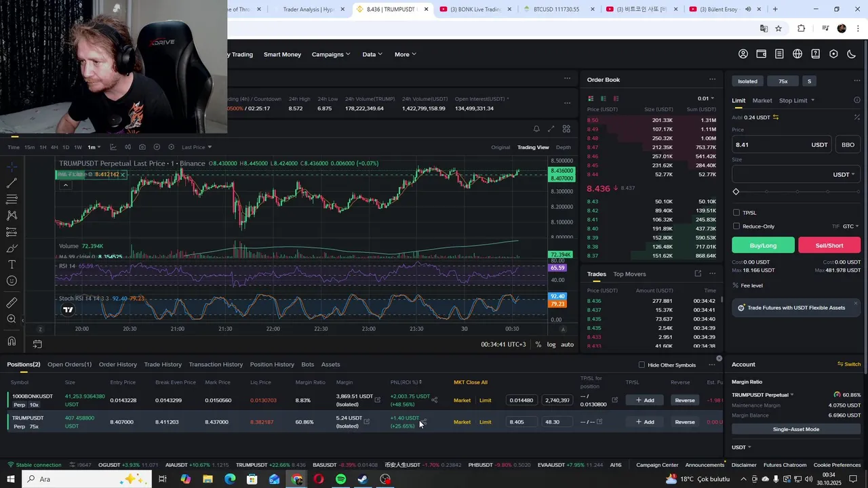Transfer funds icon beside Avbl balance

776,117
